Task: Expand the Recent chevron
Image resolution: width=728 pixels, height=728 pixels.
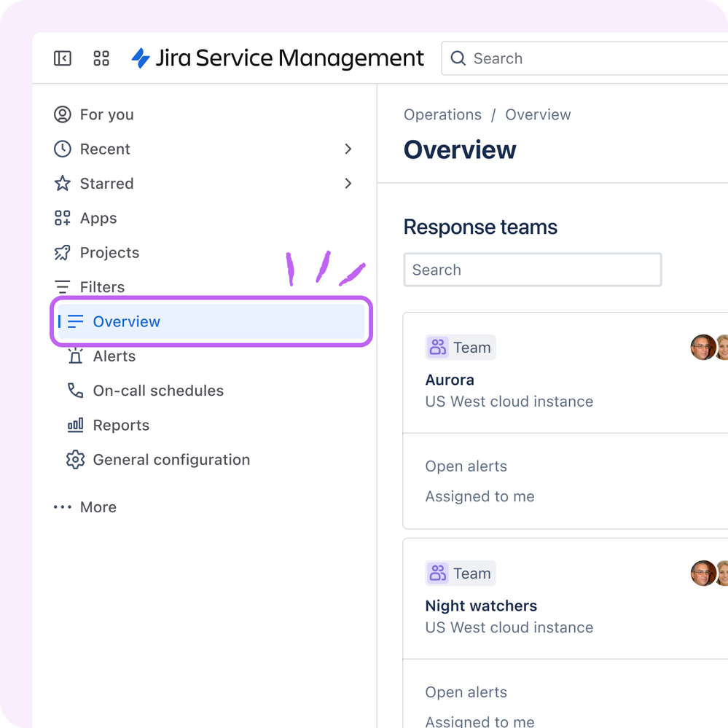Action: [348, 149]
